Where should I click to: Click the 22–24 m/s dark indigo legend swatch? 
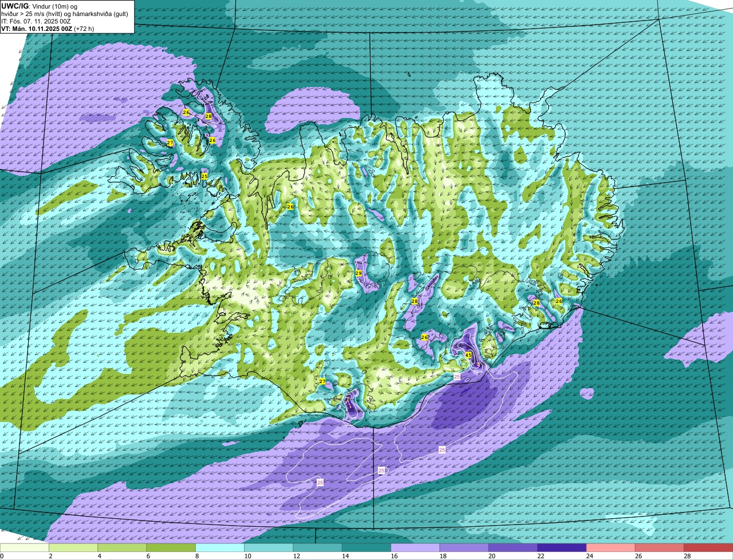[x=562, y=547]
